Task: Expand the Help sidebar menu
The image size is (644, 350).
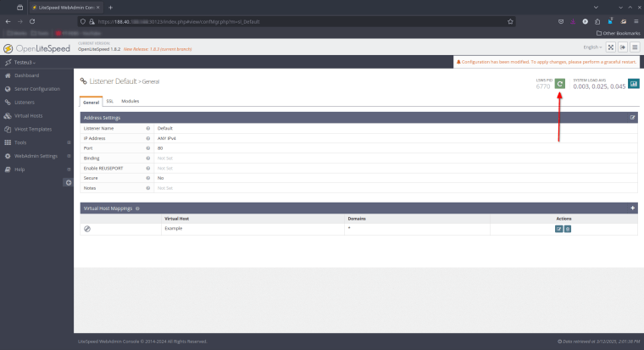Action: (x=37, y=169)
